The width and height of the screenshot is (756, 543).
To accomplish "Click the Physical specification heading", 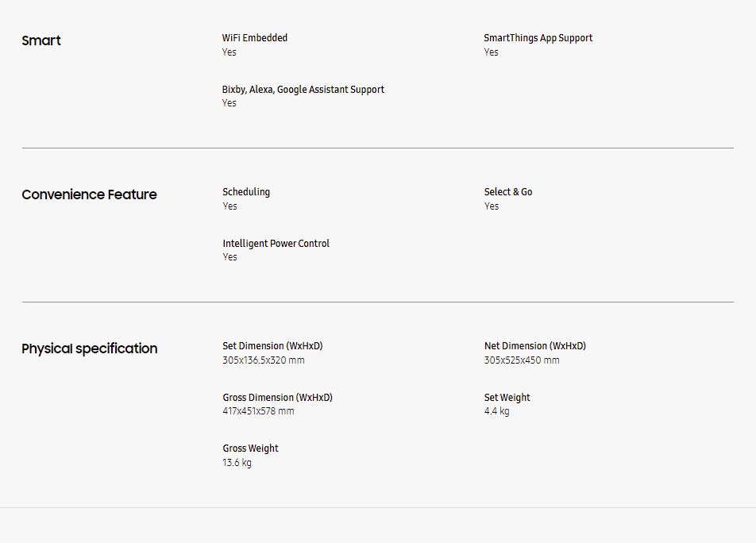I will [89, 349].
